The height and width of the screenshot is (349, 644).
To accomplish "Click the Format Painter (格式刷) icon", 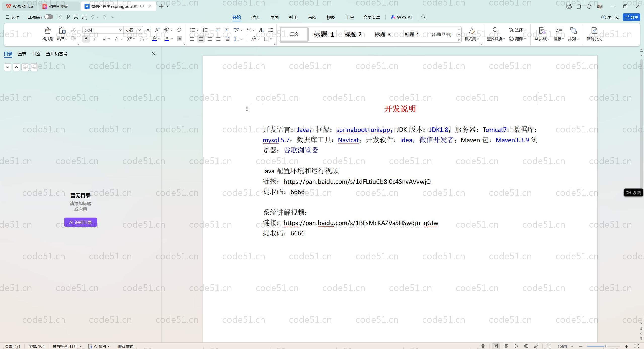I will pyautogui.click(x=48, y=31).
